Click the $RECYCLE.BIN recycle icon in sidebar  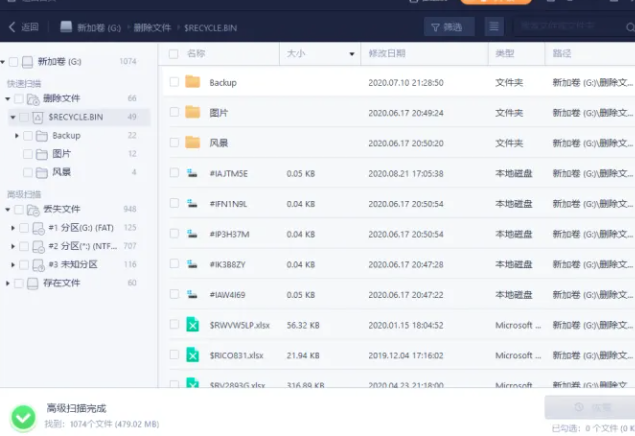[x=38, y=117]
